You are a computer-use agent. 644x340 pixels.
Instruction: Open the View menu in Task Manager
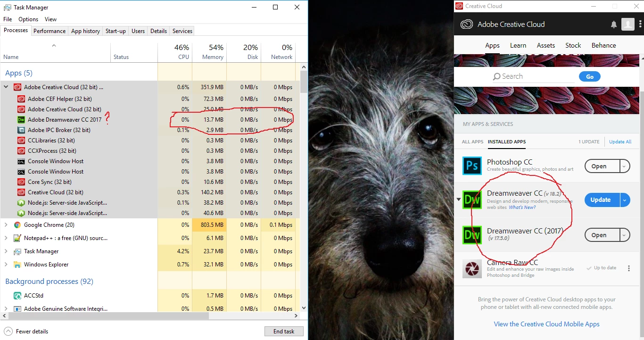(50, 19)
